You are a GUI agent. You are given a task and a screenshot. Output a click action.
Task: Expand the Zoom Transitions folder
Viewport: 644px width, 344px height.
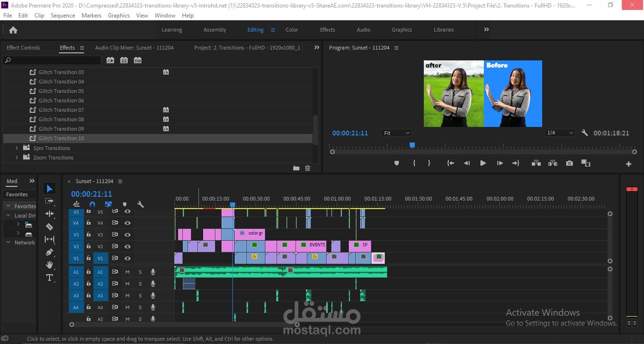pyautogui.click(x=17, y=158)
